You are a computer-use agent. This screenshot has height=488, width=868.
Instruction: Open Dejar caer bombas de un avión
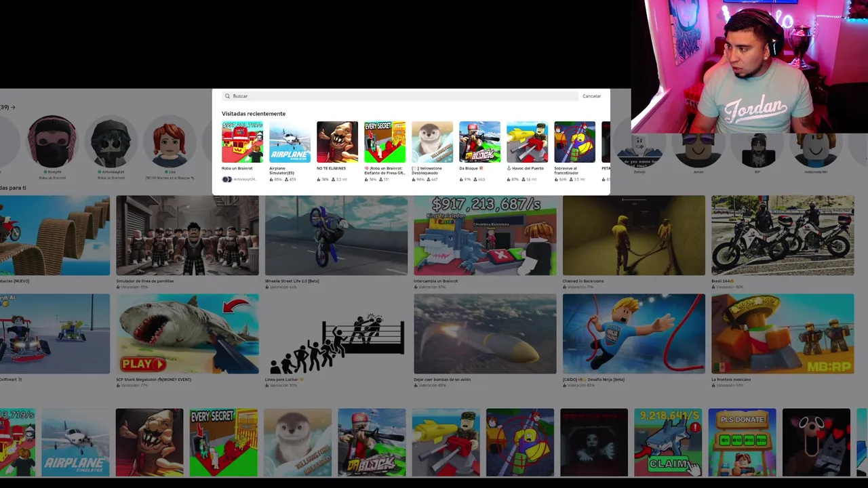pyautogui.click(x=485, y=333)
